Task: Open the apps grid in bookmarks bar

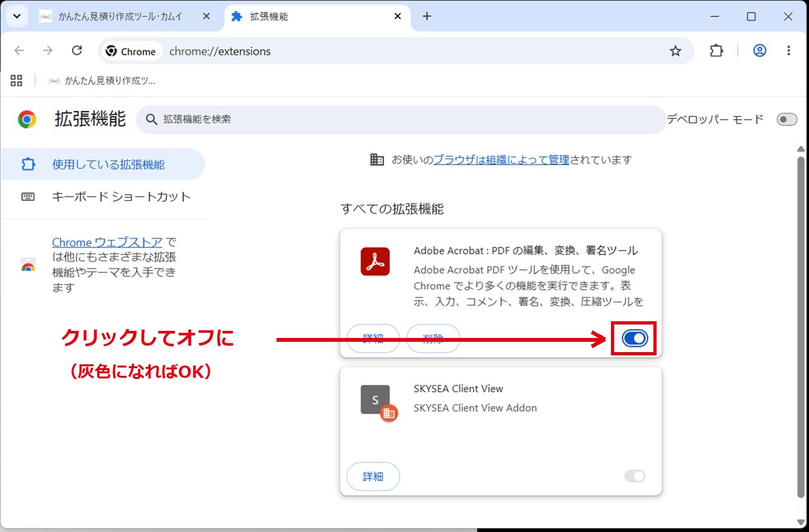Action: [17, 80]
